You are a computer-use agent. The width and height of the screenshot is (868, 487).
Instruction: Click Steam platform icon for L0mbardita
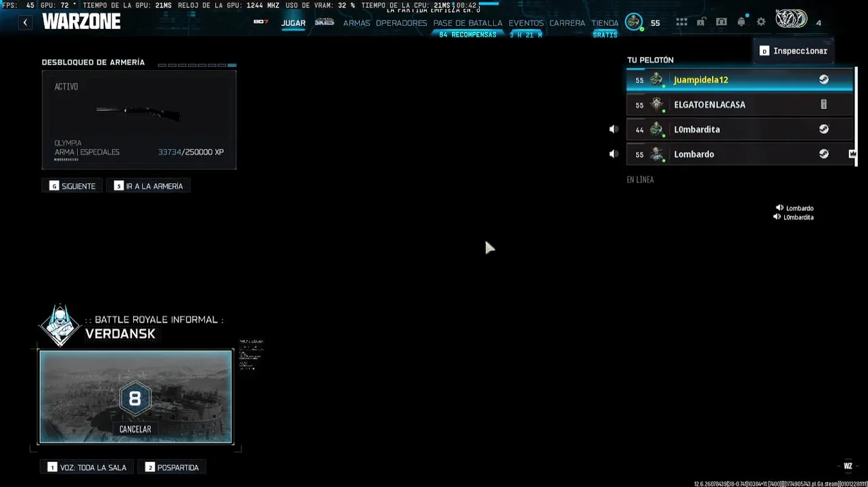click(x=823, y=129)
